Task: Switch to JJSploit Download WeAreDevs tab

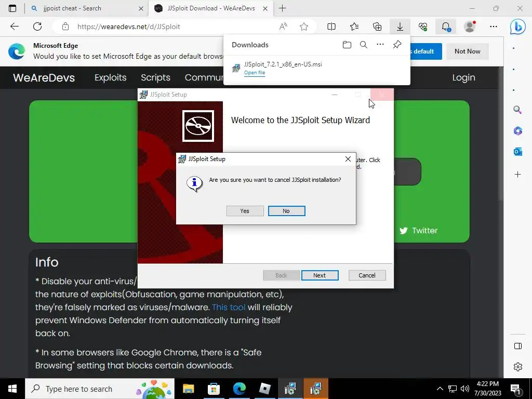Action: tap(211, 8)
